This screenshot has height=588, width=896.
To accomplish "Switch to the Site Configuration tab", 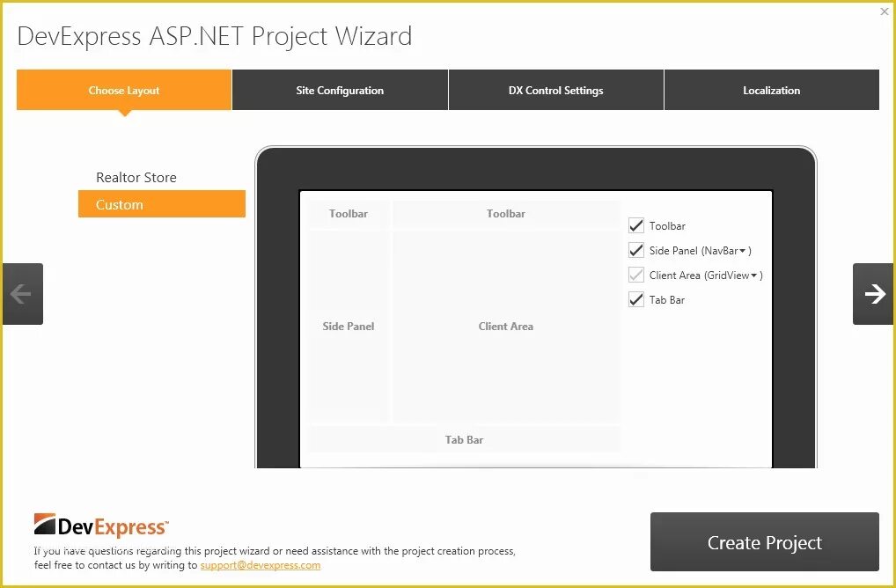I will click(340, 90).
